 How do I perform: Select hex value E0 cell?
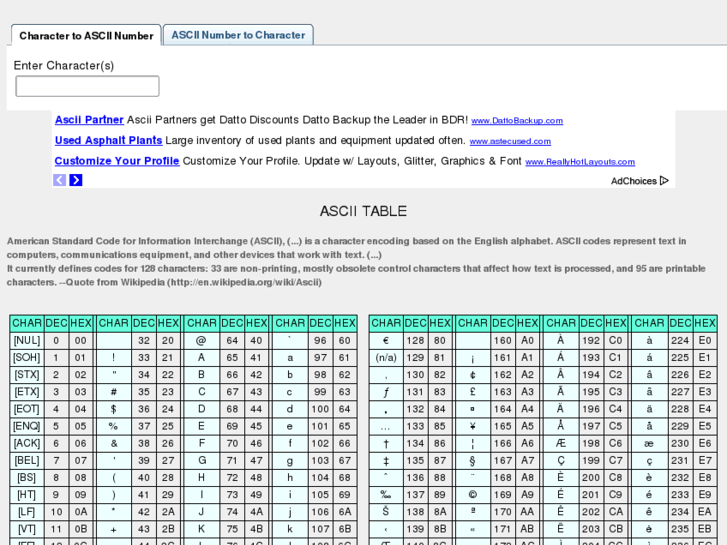pyautogui.click(x=705, y=340)
